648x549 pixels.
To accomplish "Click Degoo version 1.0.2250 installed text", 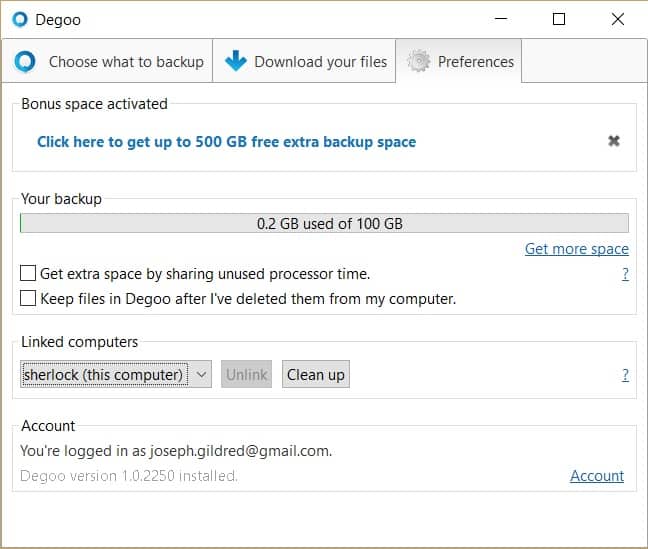I will pyautogui.click(x=129, y=476).
